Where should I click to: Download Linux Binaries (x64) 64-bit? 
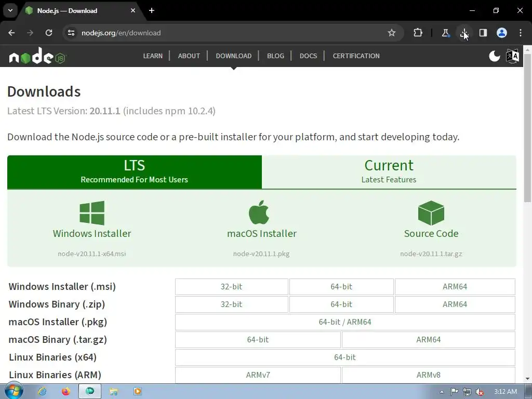point(345,357)
